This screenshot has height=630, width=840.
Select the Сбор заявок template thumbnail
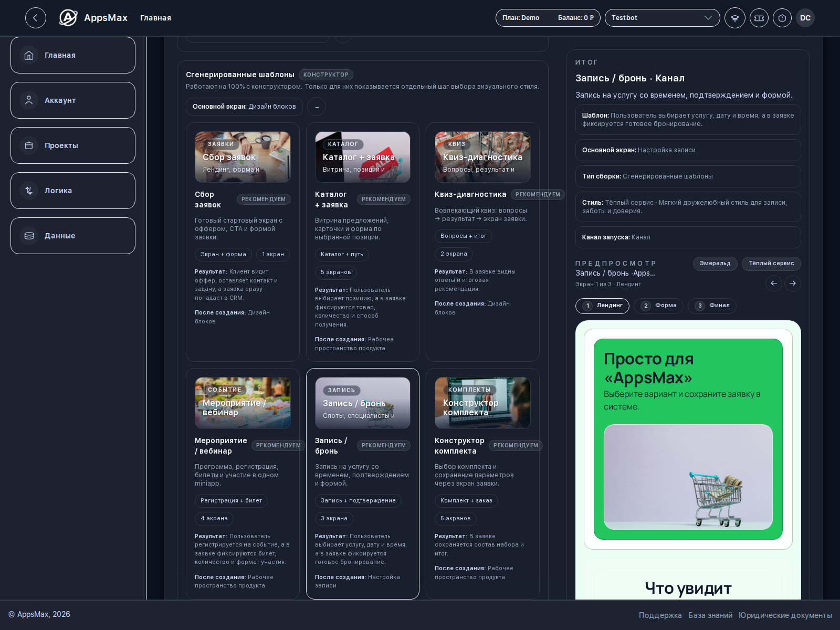pos(243,157)
